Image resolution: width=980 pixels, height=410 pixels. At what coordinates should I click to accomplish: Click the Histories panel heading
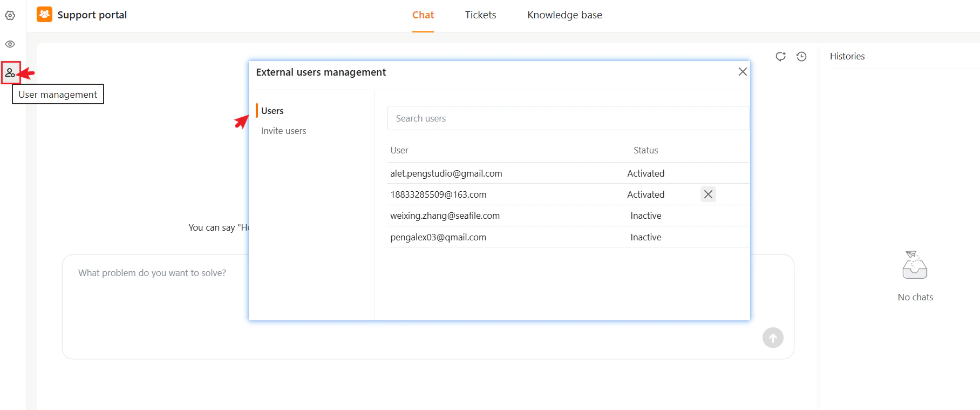click(847, 56)
